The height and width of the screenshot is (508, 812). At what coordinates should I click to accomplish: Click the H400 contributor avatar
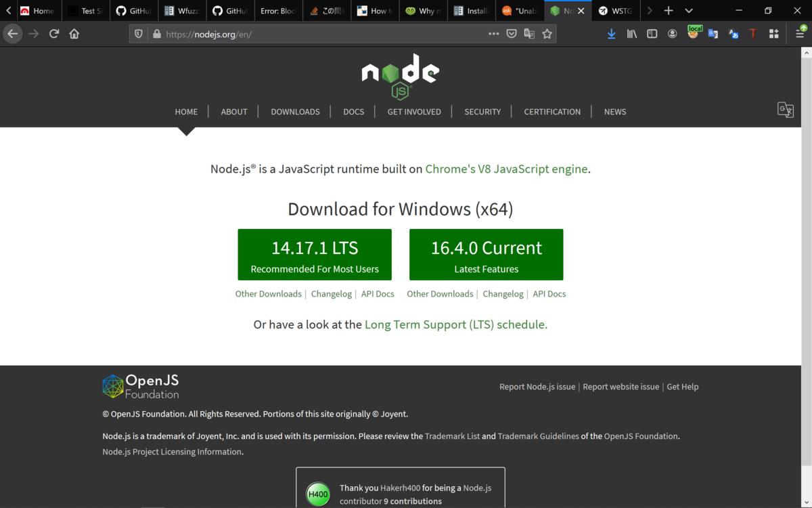[318, 494]
